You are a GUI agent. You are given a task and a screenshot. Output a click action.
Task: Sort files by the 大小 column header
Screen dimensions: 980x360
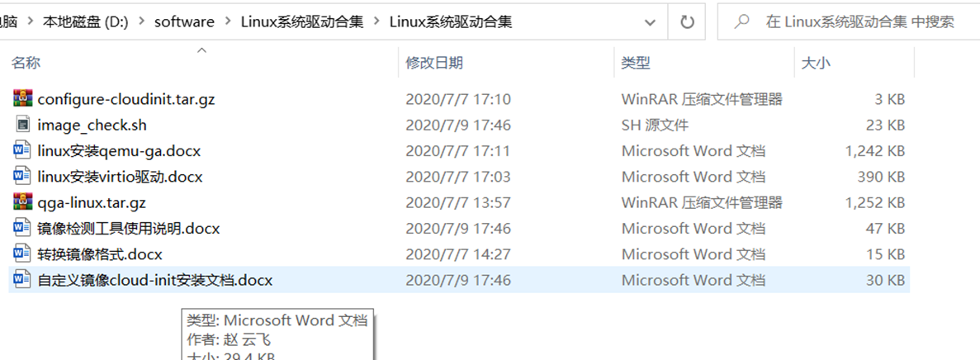click(x=817, y=63)
